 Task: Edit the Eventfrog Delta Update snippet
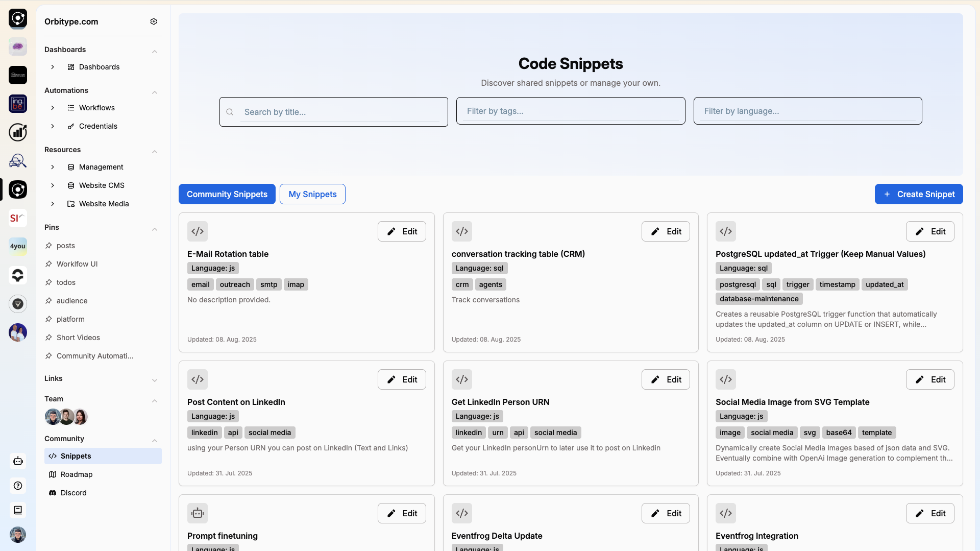[666, 513]
